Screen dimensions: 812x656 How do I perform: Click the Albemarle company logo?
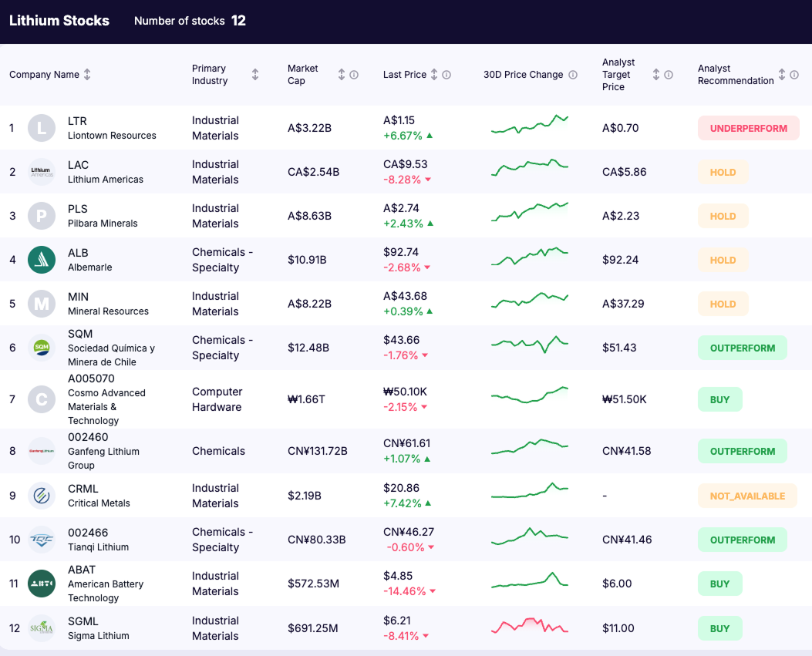42,260
